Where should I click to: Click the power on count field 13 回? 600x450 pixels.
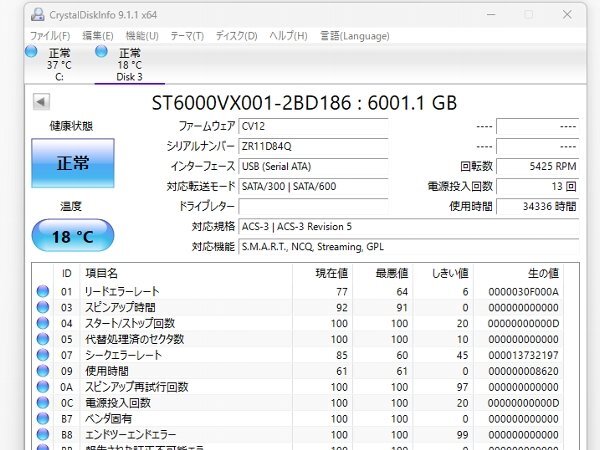coord(538,186)
